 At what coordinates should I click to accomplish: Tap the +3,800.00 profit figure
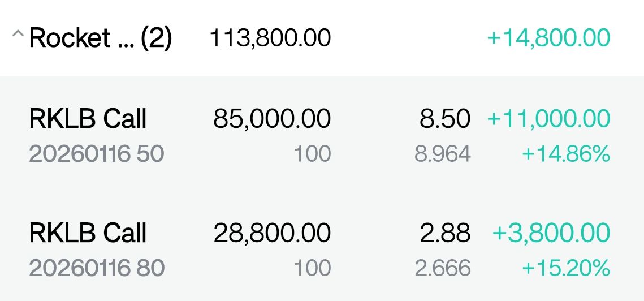[x=551, y=233]
